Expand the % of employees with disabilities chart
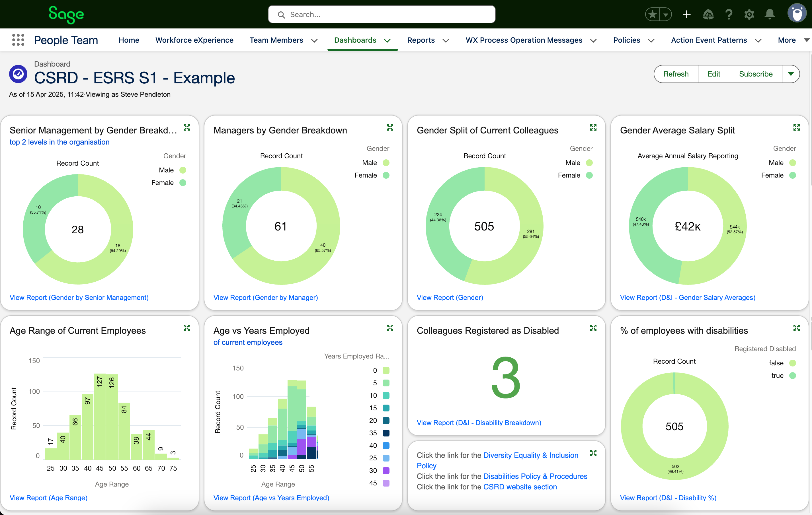The height and width of the screenshot is (515, 812). [x=797, y=327]
